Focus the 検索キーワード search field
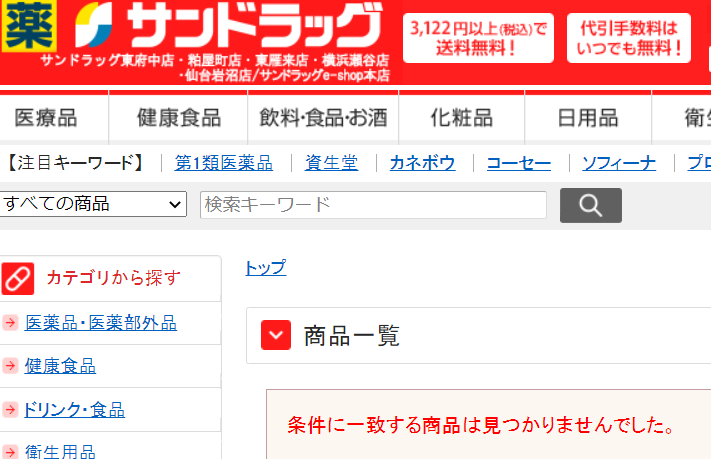The image size is (711, 459). [373, 205]
